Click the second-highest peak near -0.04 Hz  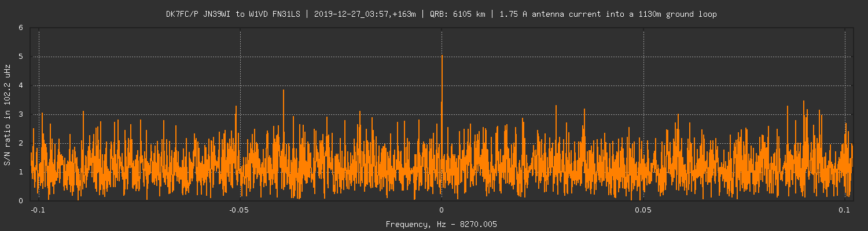coord(284,91)
